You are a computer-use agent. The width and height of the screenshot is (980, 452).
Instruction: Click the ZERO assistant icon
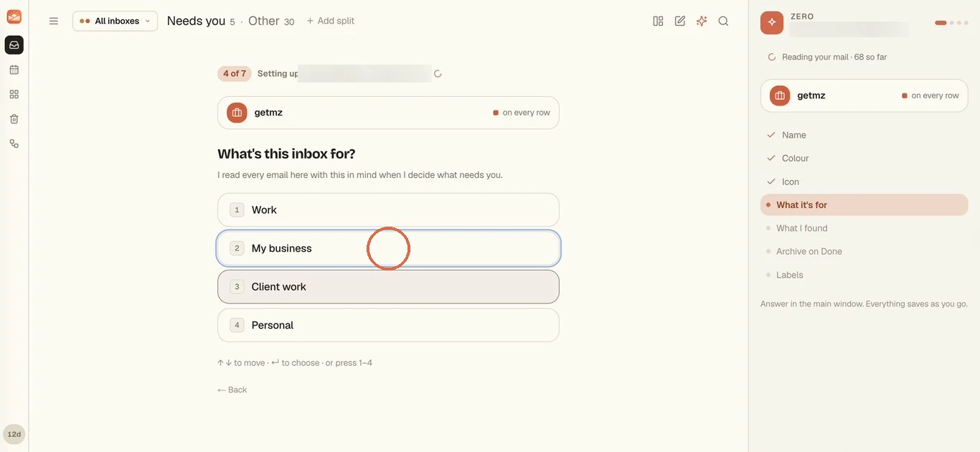772,22
